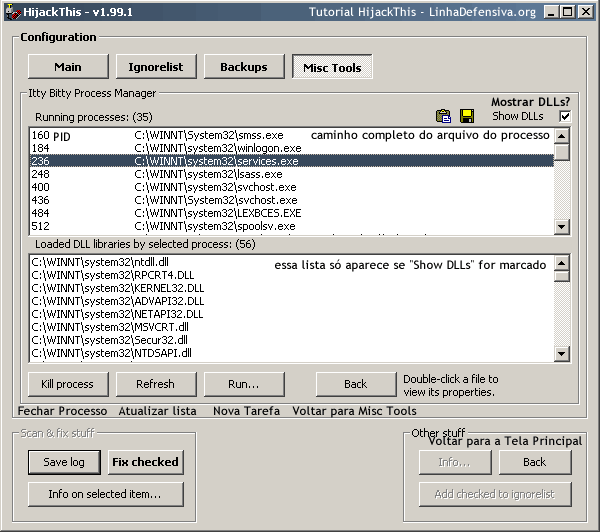Open the Ignorelist tab
This screenshot has width=600, height=532.
(x=156, y=67)
